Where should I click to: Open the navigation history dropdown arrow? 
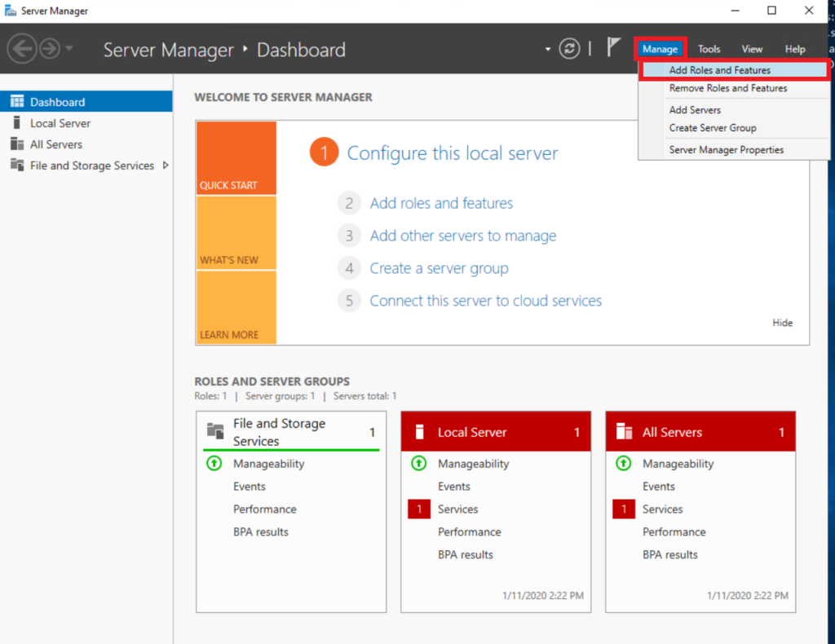[69, 48]
